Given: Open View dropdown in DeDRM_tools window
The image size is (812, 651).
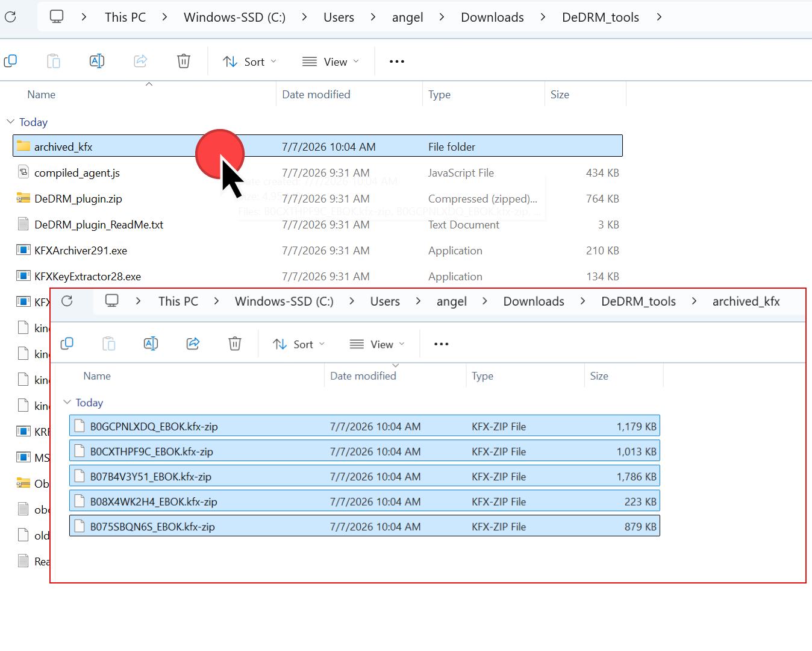Looking at the screenshot, I should [331, 61].
